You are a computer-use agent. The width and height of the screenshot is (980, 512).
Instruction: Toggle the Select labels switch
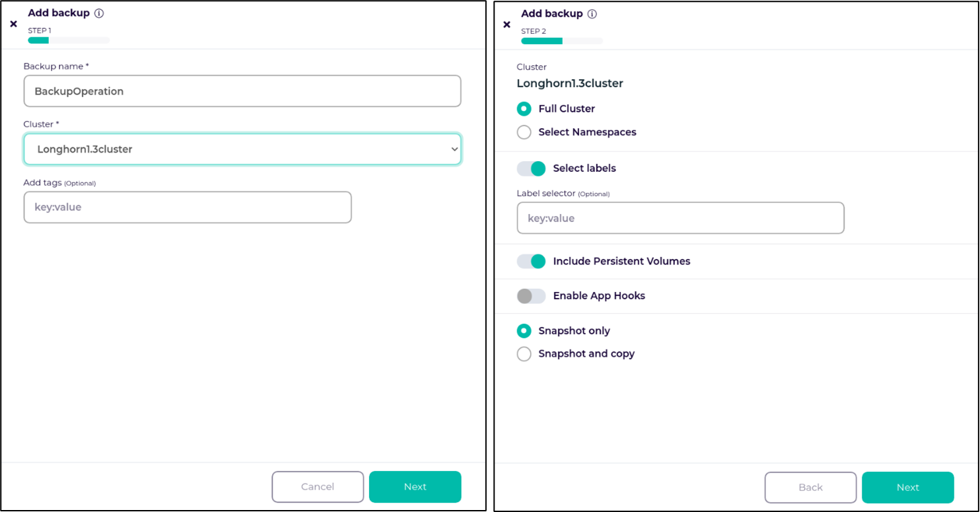(532, 168)
